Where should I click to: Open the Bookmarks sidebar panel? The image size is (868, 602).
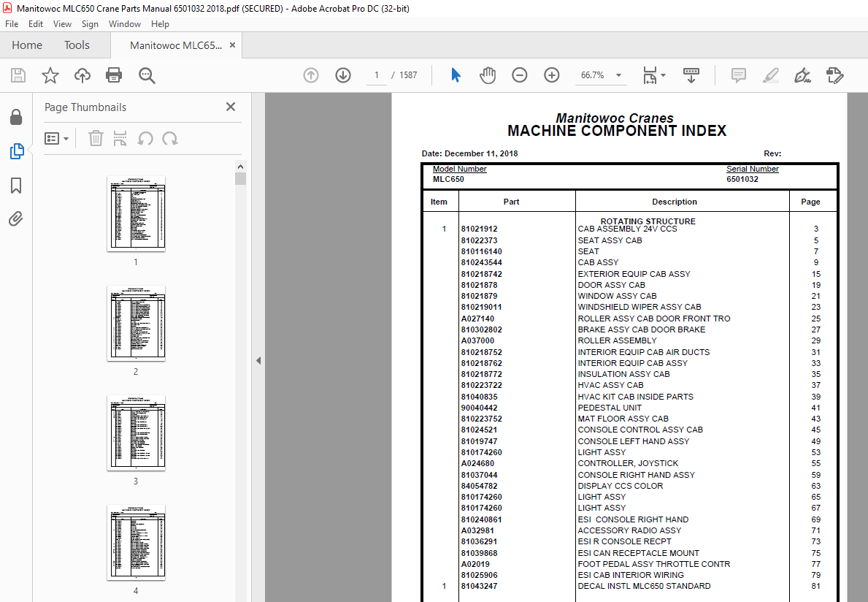point(16,186)
